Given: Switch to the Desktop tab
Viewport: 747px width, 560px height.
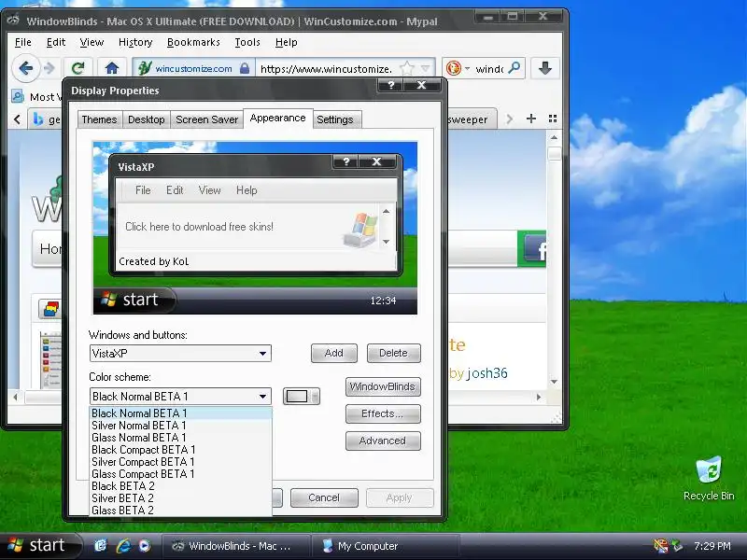Looking at the screenshot, I should pos(147,119).
